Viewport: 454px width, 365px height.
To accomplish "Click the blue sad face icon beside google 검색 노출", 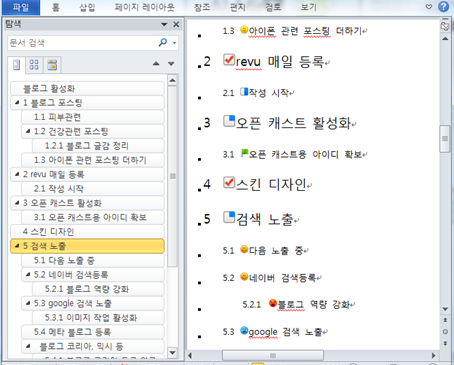I will [x=244, y=331].
